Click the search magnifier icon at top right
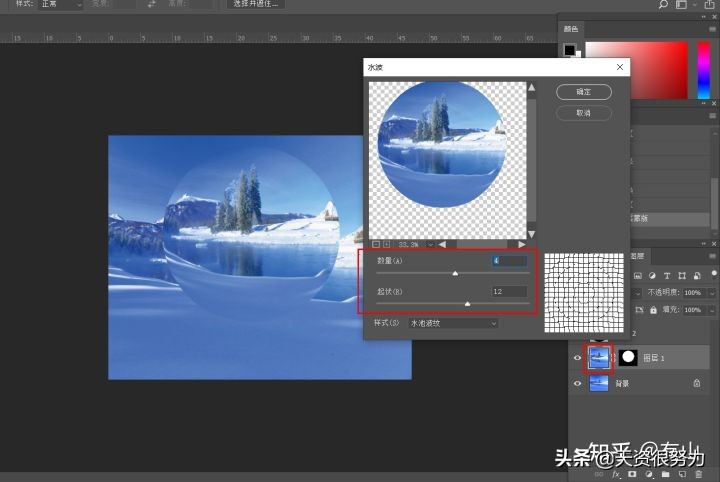720x482 pixels. tap(663, 5)
